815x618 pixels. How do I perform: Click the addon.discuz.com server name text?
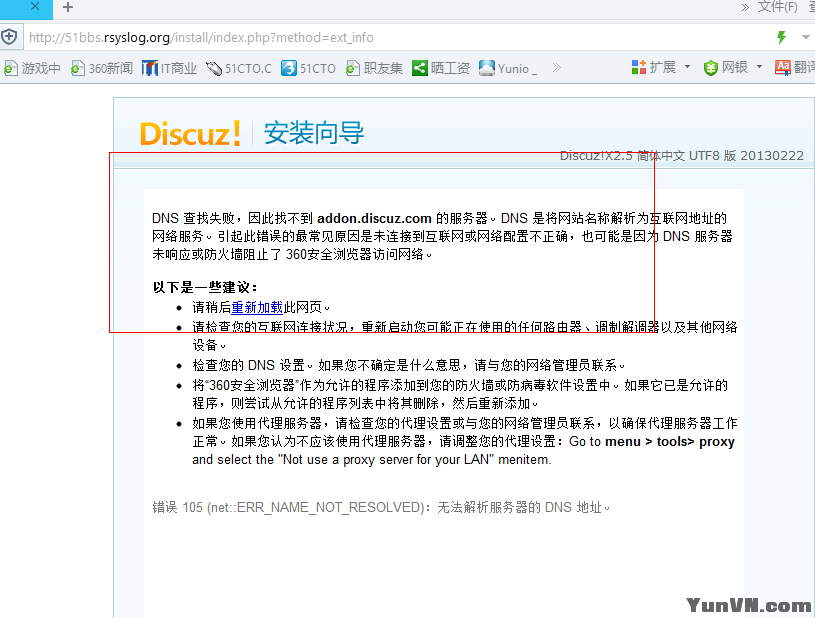tap(374, 218)
